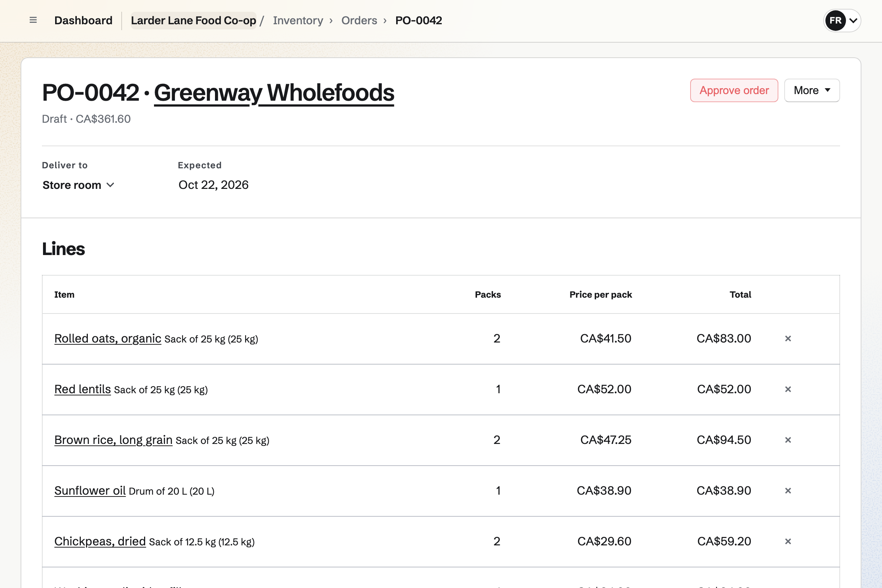Viewport: 882px width, 588px height.
Task: Remove the Brown rice, long grain line
Action: pos(788,440)
